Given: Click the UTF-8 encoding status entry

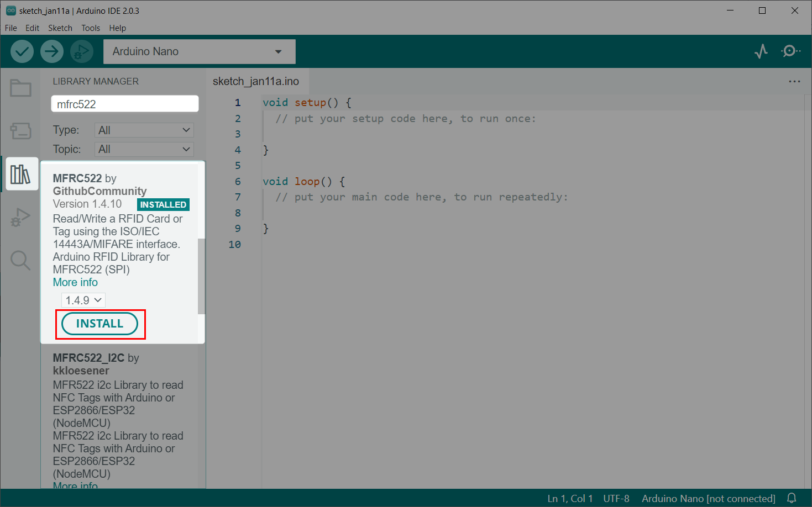Looking at the screenshot, I should tap(616, 498).
